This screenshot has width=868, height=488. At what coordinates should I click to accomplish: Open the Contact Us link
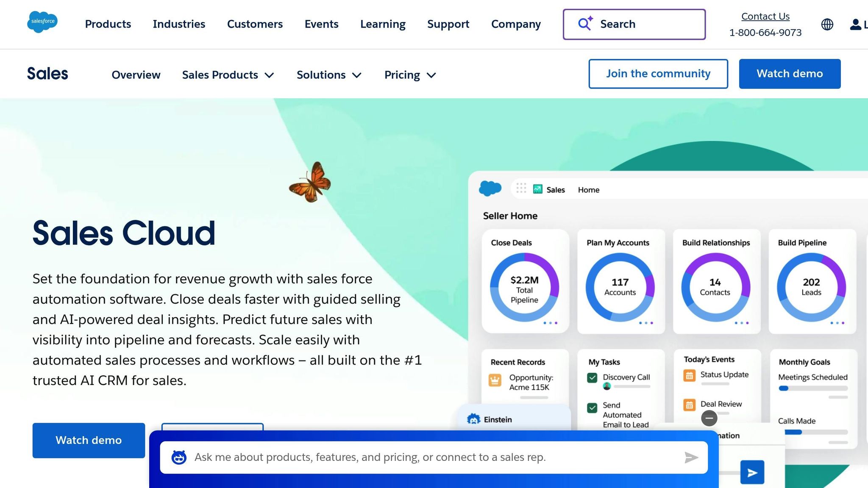click(x=765, y=16)
